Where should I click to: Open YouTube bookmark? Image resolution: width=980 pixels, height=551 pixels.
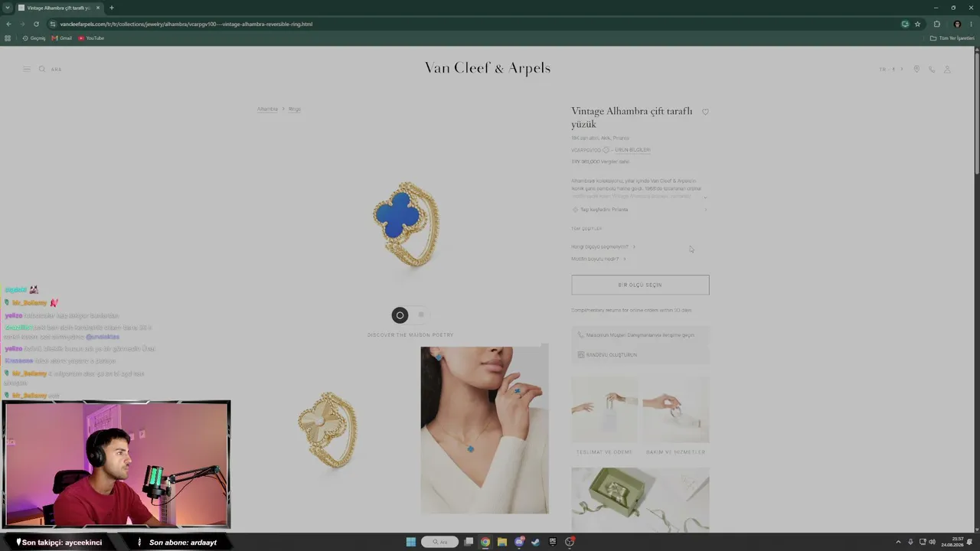pyautogui.click(x=91, y=38)
